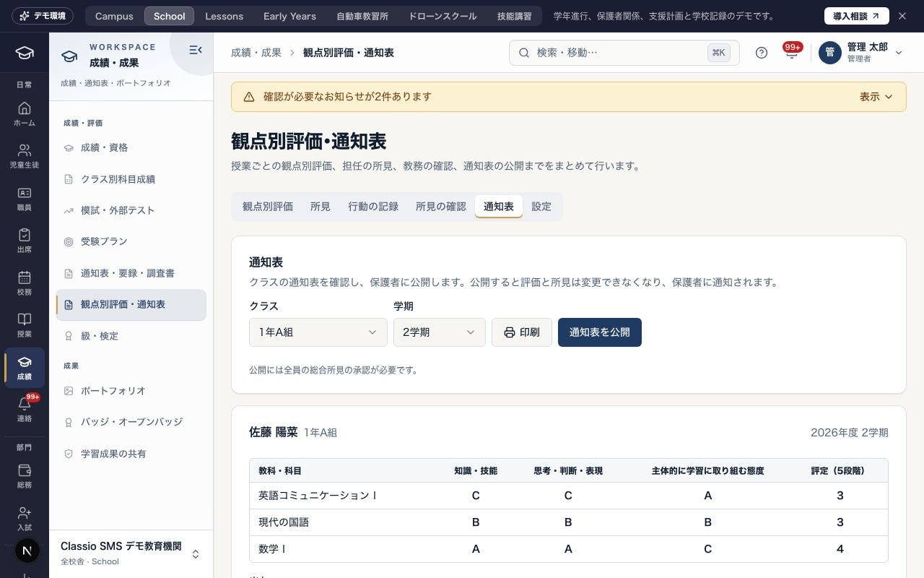924x578 pixels.
Task: Click the 導入相談 button
Action: tap(856, 16)
